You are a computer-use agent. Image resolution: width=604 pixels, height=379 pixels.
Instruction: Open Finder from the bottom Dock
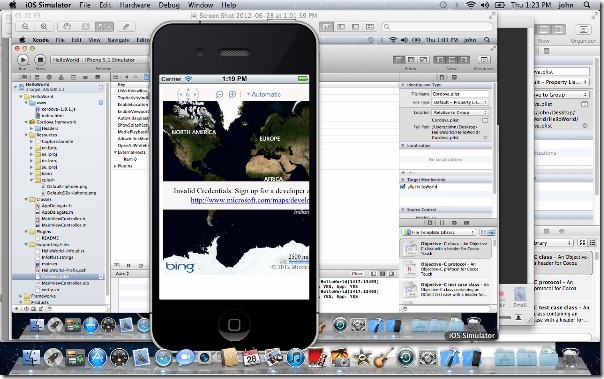point(32,358)
